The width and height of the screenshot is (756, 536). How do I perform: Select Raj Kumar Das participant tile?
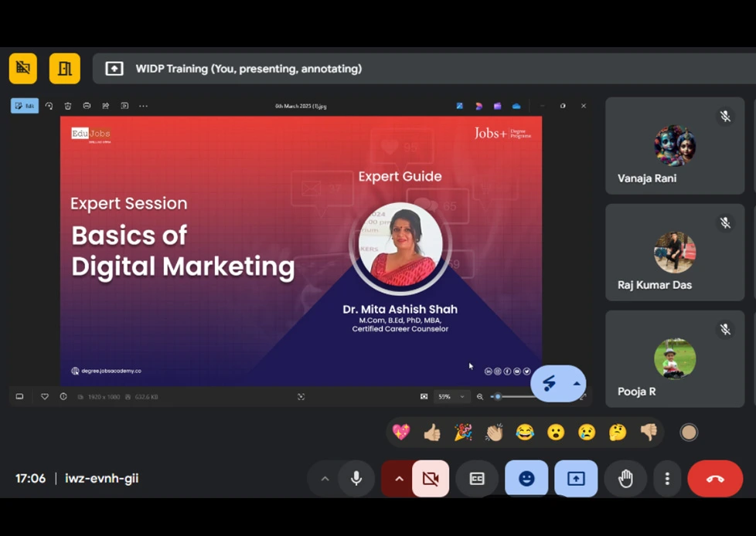(675, 253)
